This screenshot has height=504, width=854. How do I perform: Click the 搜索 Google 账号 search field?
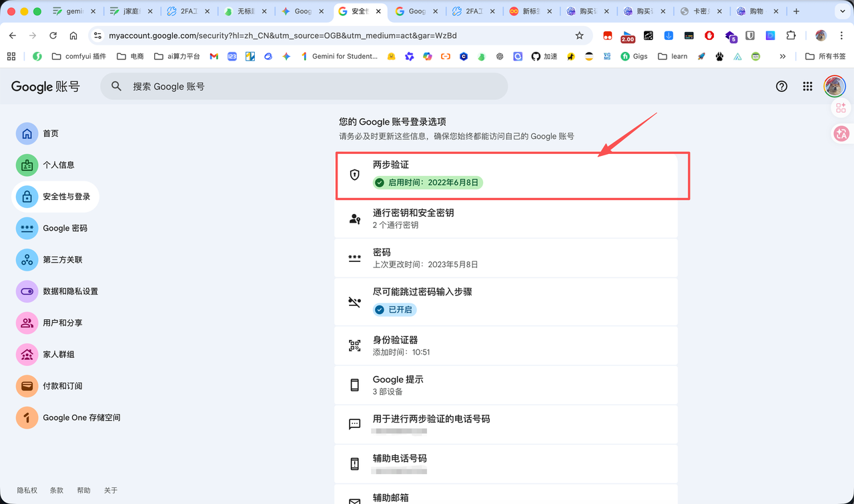click(304, 86)
